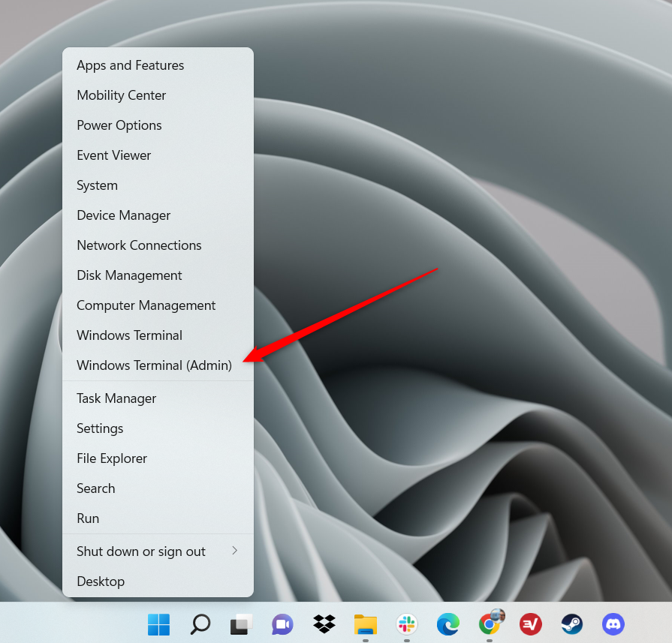Screen dimensions: 672x643
Task: Open Network Connections from the menu
Action: [139, 245]
